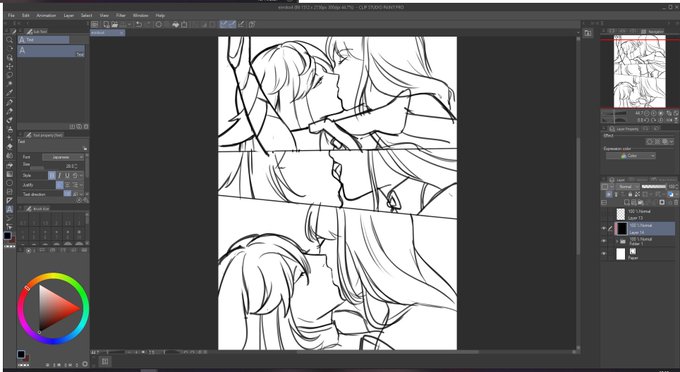Select the Gradient tool
Screen dimensions: 680x372
[10, 174]
